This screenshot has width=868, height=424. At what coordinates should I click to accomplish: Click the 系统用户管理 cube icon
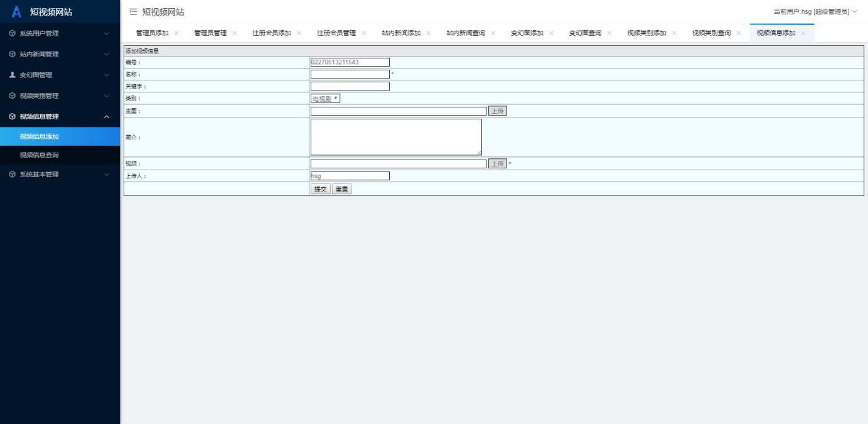(13, 33)
